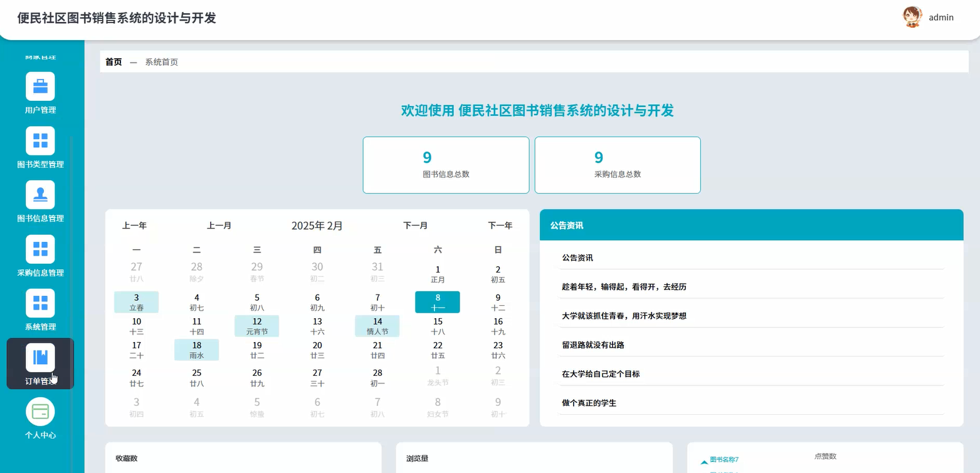The width and height of the screenshot is (980, 473).
Task: Click the 采购信息总数 stat card
Action: [617, 164]
